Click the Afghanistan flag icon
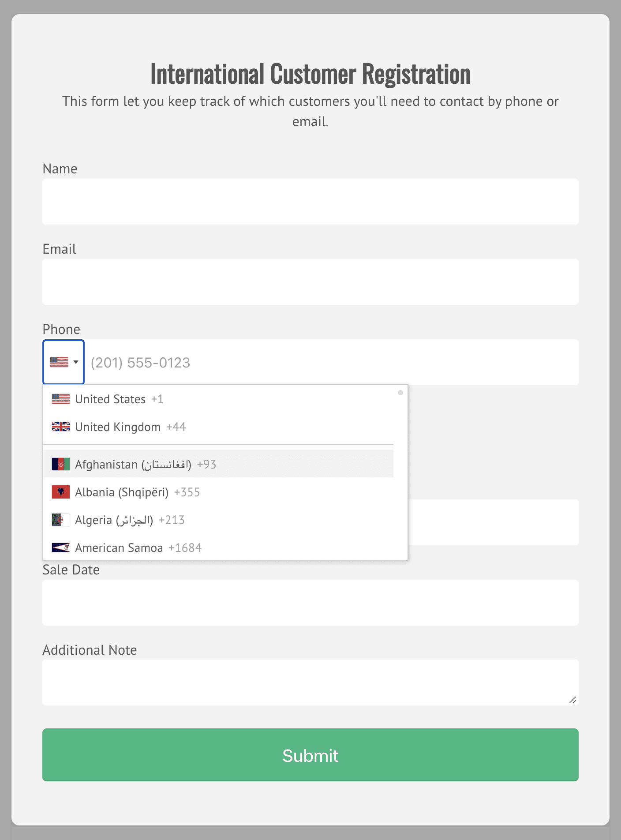The width and height of the screenshot is (621, 840). click(x=61, y=464)
